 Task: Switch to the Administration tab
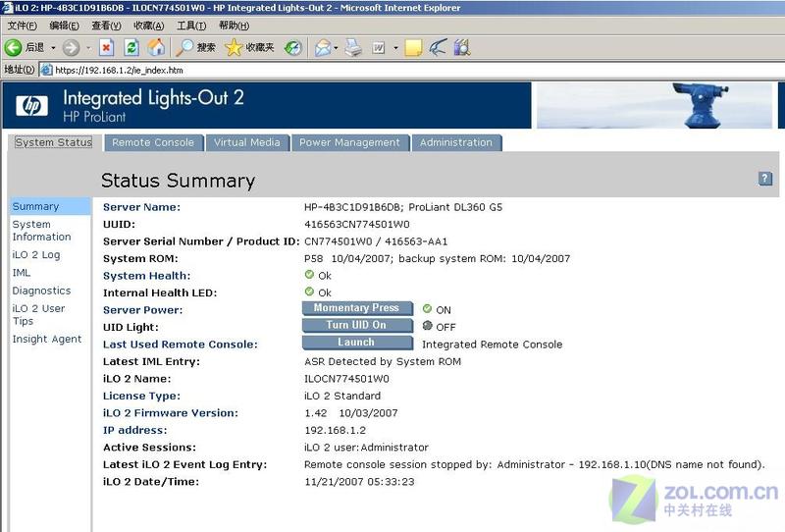click(456, 142)
